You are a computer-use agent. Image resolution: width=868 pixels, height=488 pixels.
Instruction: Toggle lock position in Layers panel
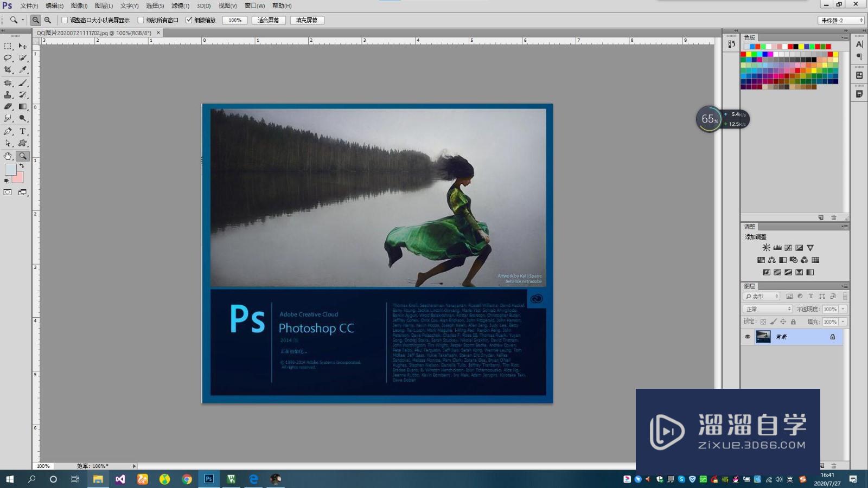pos(783,322)
